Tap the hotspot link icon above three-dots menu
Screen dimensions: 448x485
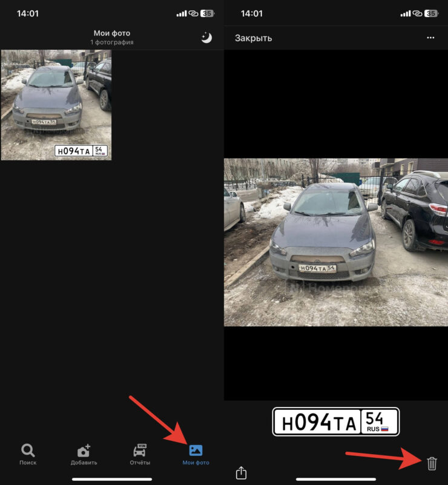pos(417,13)
